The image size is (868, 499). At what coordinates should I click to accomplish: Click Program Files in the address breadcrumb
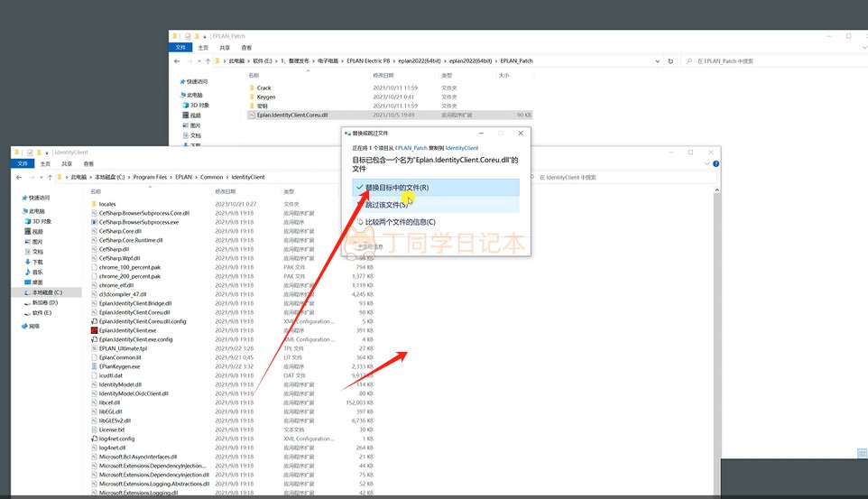(x=149, y=178)
